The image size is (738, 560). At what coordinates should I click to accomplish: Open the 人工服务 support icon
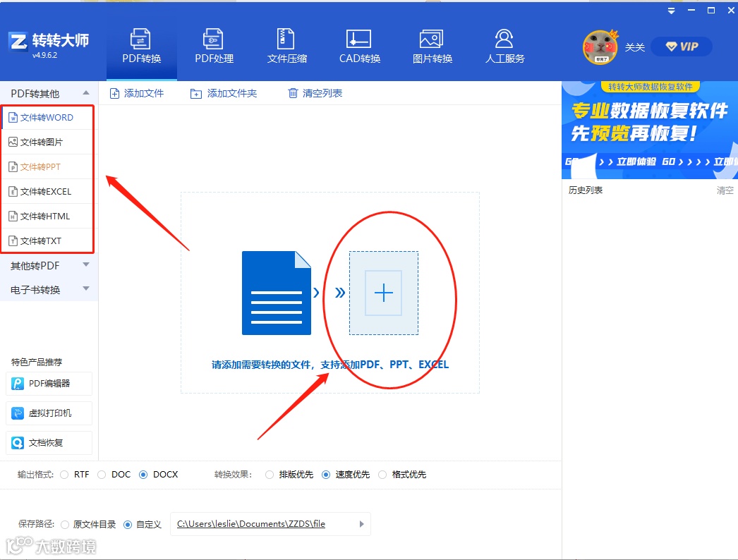pos(504,39)
